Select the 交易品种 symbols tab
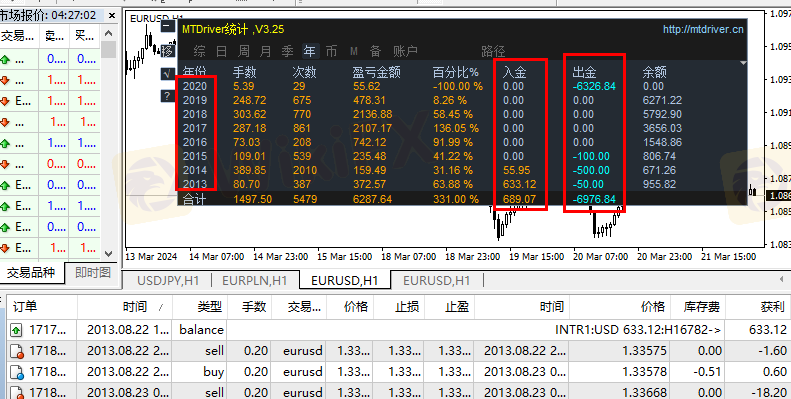Viewport: 791px width, 399px height. 31,272
